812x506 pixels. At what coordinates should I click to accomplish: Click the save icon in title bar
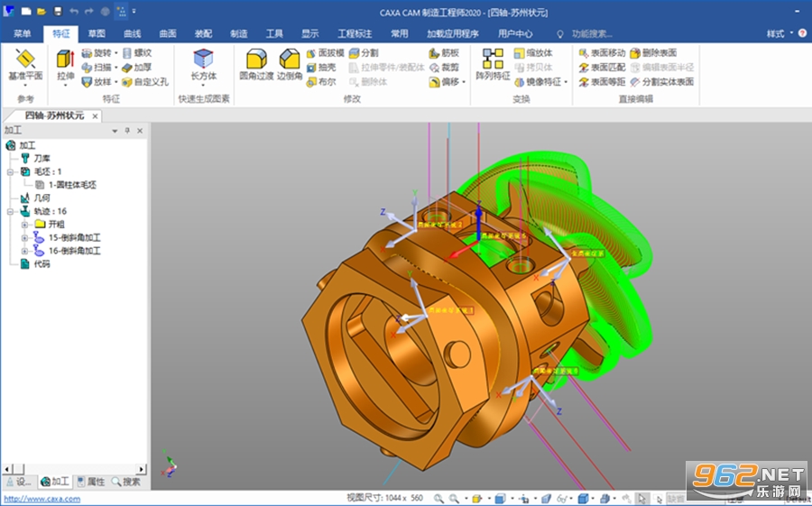point(58,12)
